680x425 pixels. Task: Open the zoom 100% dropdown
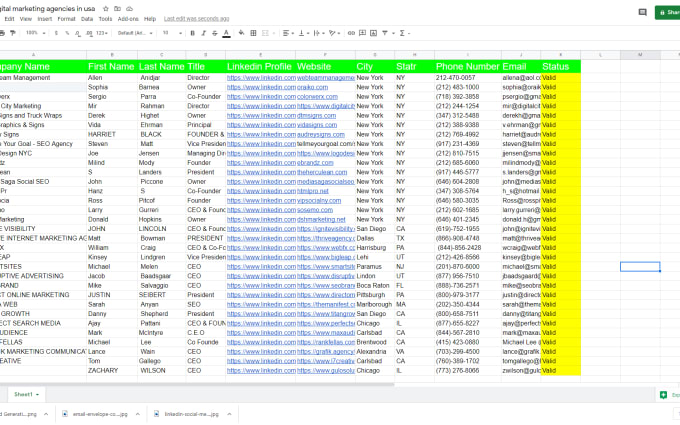pos(36,33)
